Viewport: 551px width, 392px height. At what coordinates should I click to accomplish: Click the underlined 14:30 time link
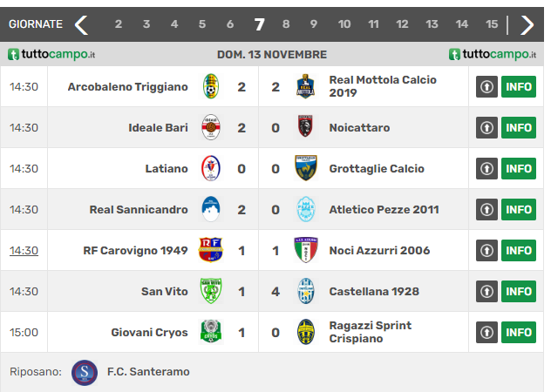pyautogui.click(x=24, y=251)
